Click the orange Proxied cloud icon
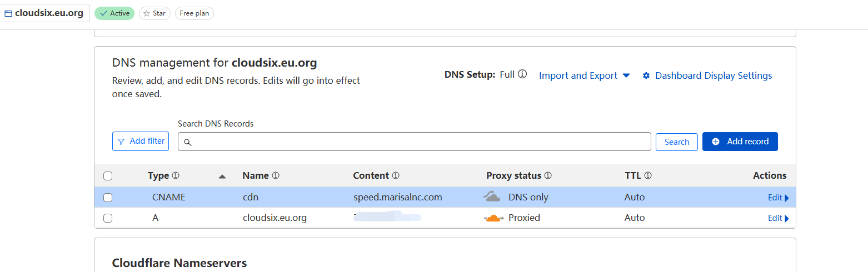 click(x=493, y=218)
